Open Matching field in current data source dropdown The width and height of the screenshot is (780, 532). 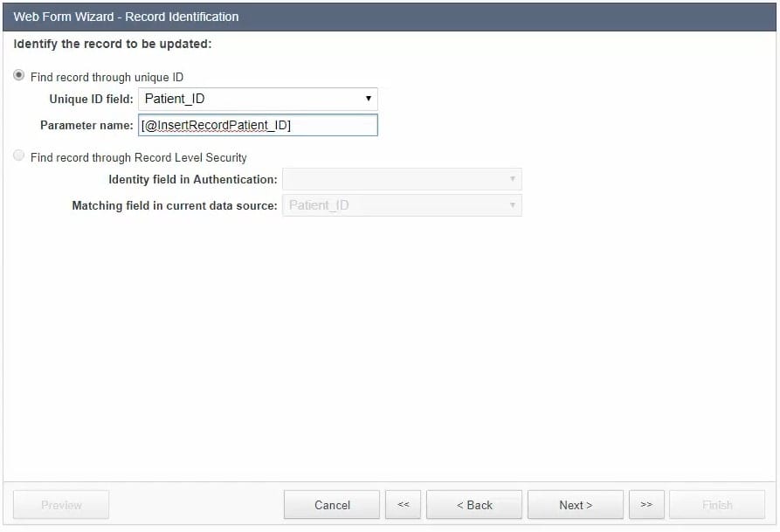click(402, 205)
